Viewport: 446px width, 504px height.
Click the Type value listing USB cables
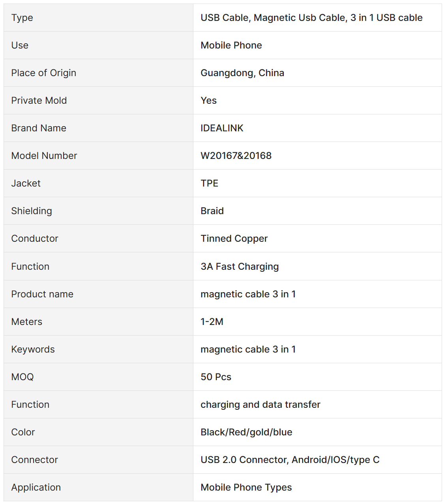pos(311,18)
